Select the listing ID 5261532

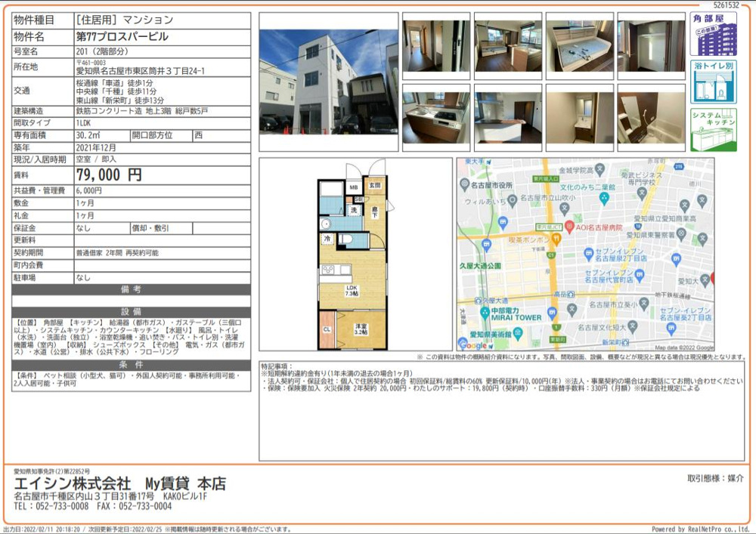pos(726,5)
